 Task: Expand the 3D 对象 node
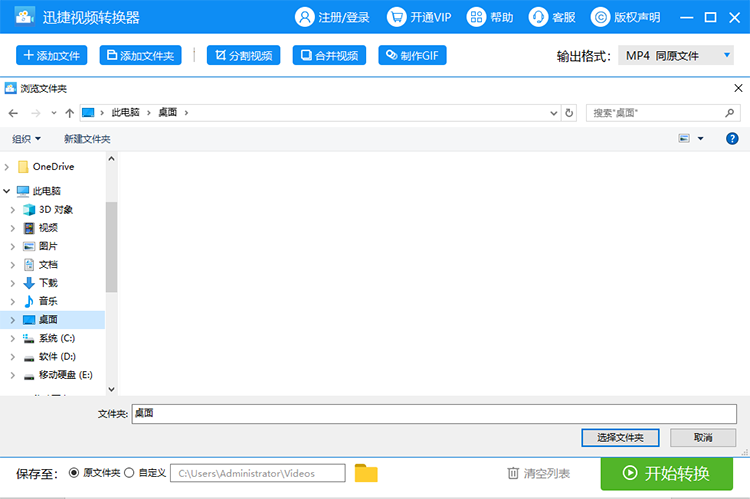click(x=13, y=210)
